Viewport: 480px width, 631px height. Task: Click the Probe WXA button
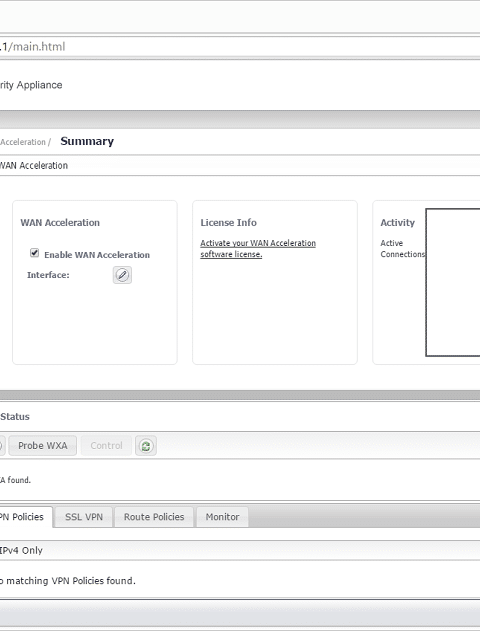coord(43,446)
